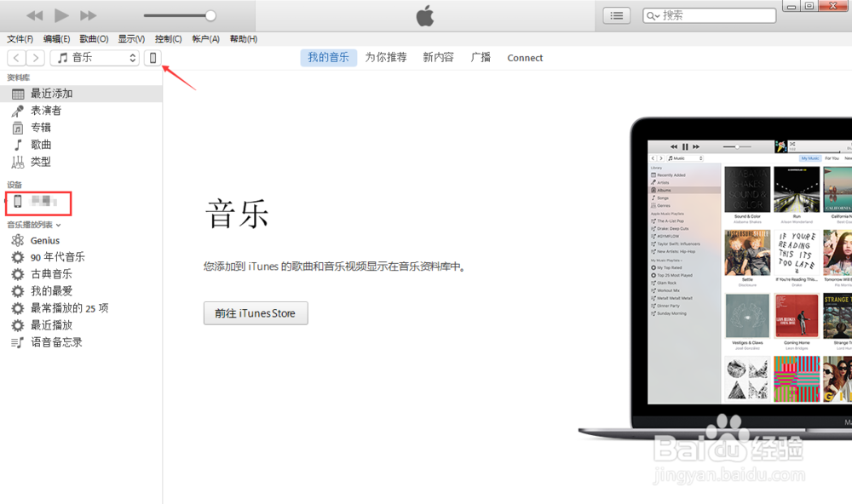Click the 最近播放 gear icon

[x=18, y=325]
